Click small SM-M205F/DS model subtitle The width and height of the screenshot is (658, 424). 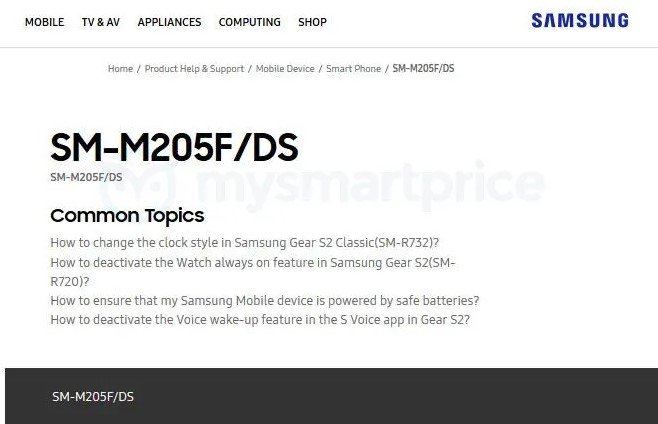pyautogui.click(x=86, y=177)
